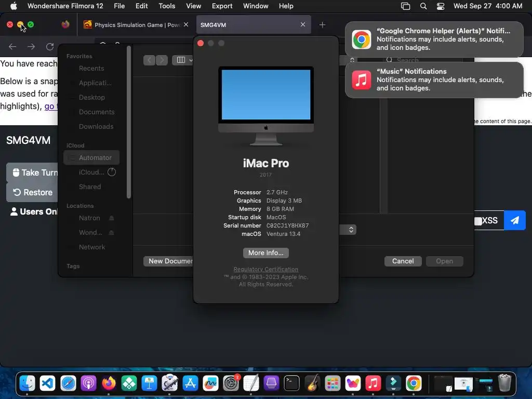532x399 pixels.
Task: Open Google Chrome from the dock
Action: point(414,383)
